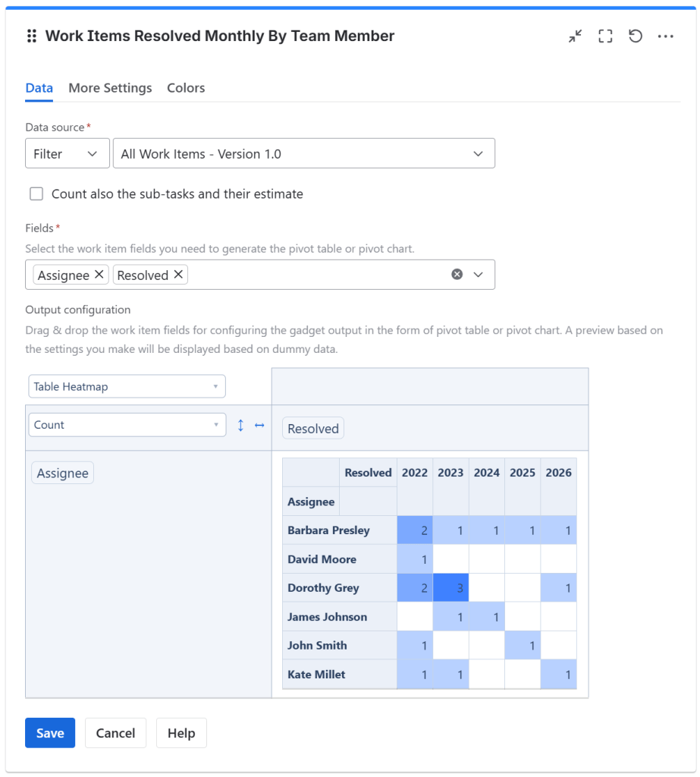The width and height of the screenshot is (700, 777).
Task: Open the three-dot more actions menu
Action: point(666,36)
